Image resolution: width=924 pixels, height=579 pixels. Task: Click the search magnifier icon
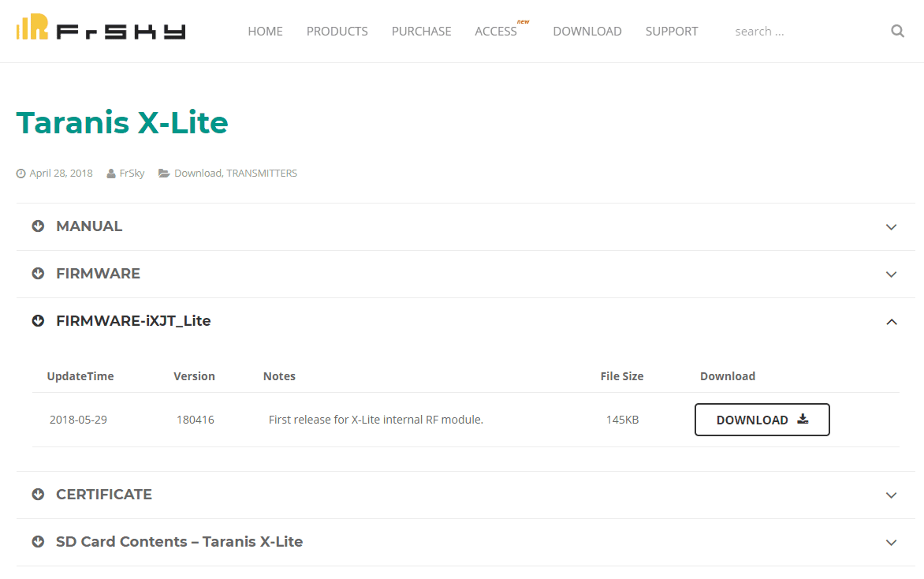click(897, 32)
